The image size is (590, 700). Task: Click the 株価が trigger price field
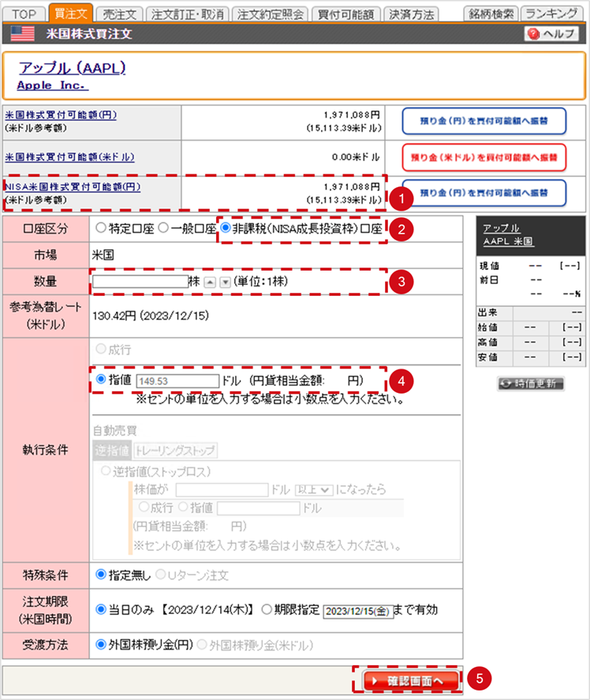[x=222, y=490]
